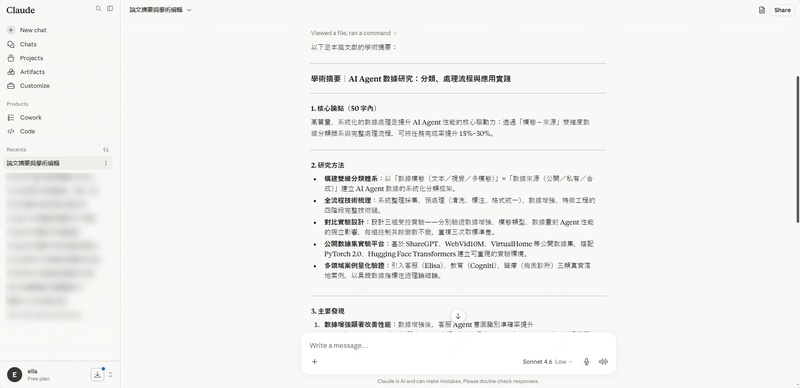Click the '3. 主要發現' heading

(328, 311)
